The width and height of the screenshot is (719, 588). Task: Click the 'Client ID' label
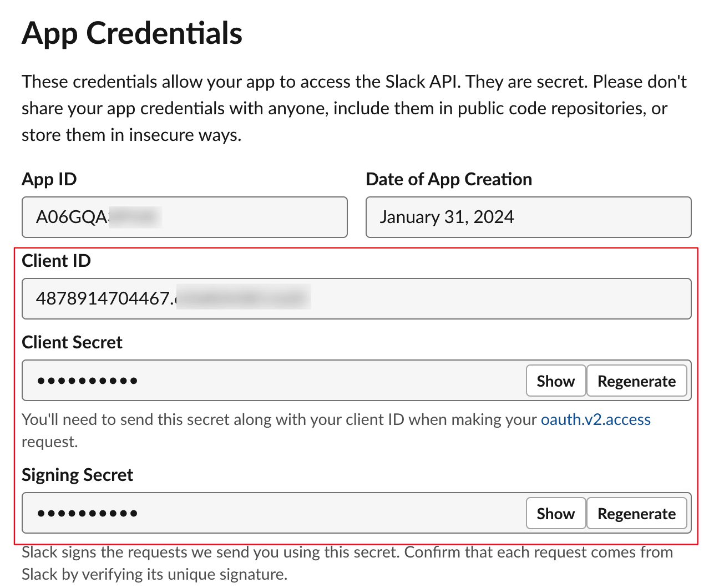click(x=56, y=261)
